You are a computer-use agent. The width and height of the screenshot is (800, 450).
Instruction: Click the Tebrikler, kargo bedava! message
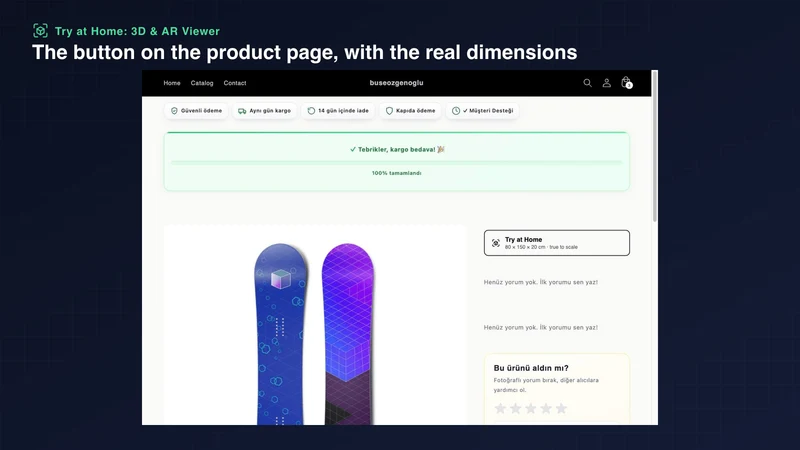click(397, 149)
